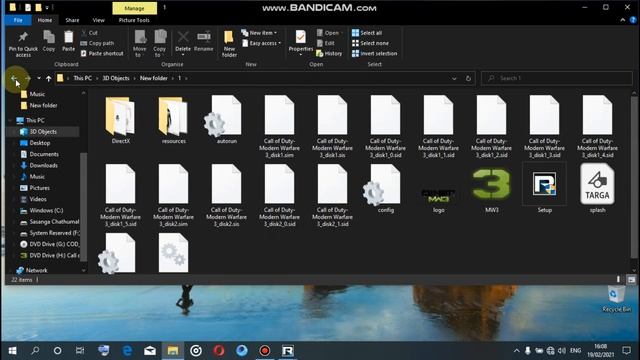The image size is (640, 360).
Task: Click the Copy icon in Clipboard group
Action: coord(49,41)
